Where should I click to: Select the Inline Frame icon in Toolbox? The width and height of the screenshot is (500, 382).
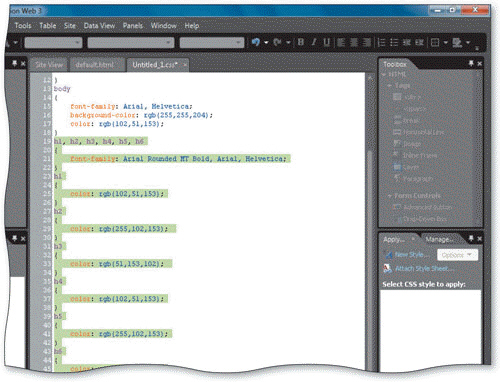pos(397,155)
